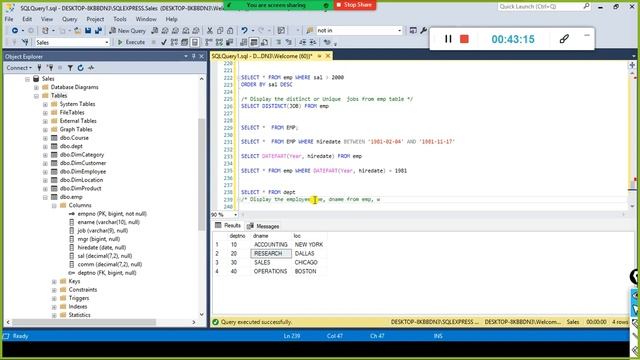The width and height of the screenshot is (640, 360).
Task: Open the Project menu
Action: [95, 19]
